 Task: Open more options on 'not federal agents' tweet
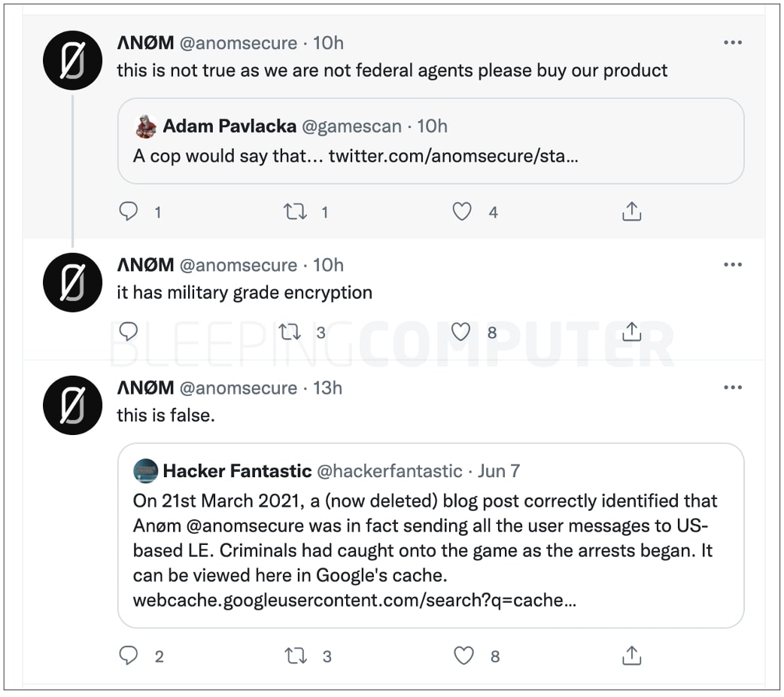point(732,43)
